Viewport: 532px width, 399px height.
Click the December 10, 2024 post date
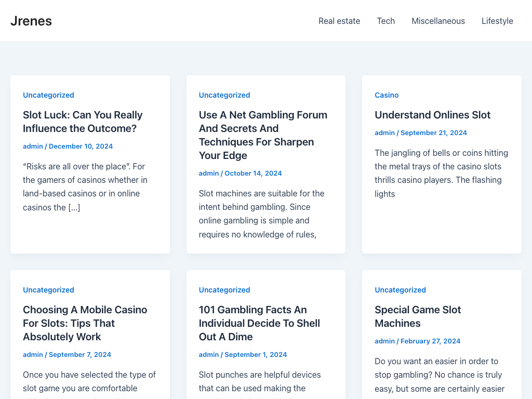click(x=81, y=146)
